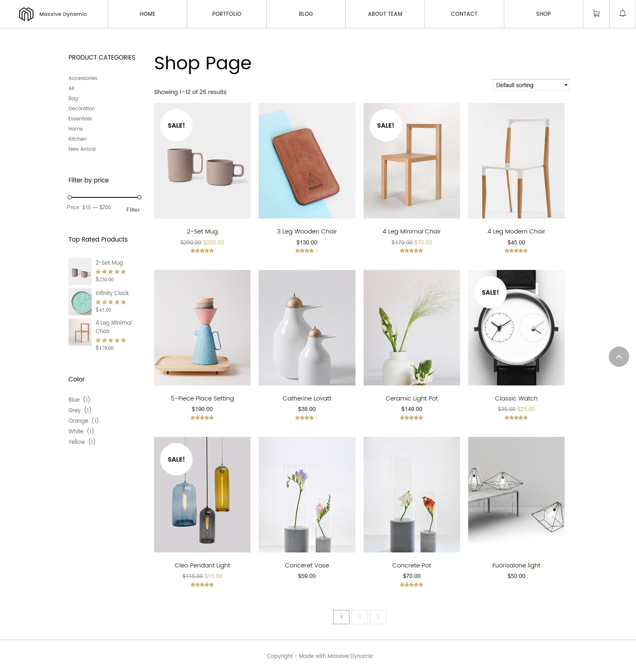This screenshot has height=672, width=636.
Task: Click the SALE badge on Classic Watch
Action: pos(490,292)
